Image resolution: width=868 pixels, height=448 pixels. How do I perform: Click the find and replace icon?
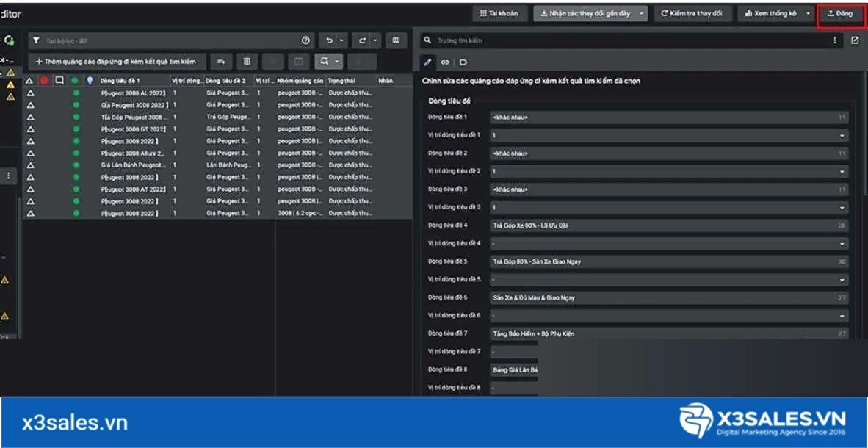pos(325,61)
